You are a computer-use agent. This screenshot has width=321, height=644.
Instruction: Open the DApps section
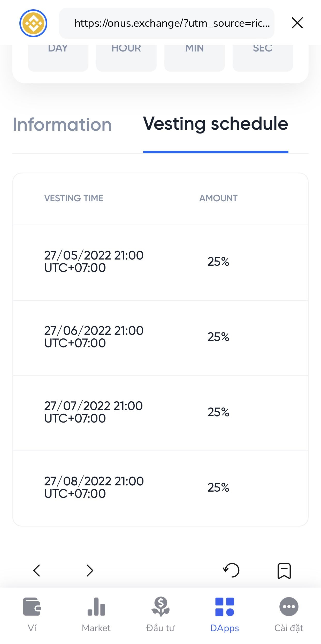[x=225, y=614]
